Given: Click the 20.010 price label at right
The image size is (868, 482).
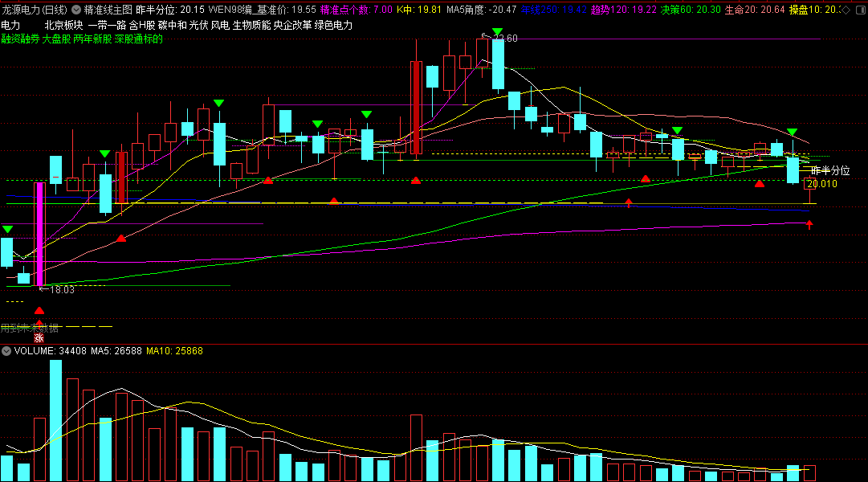Looking at the screenshot, I should tap(822, 184).
